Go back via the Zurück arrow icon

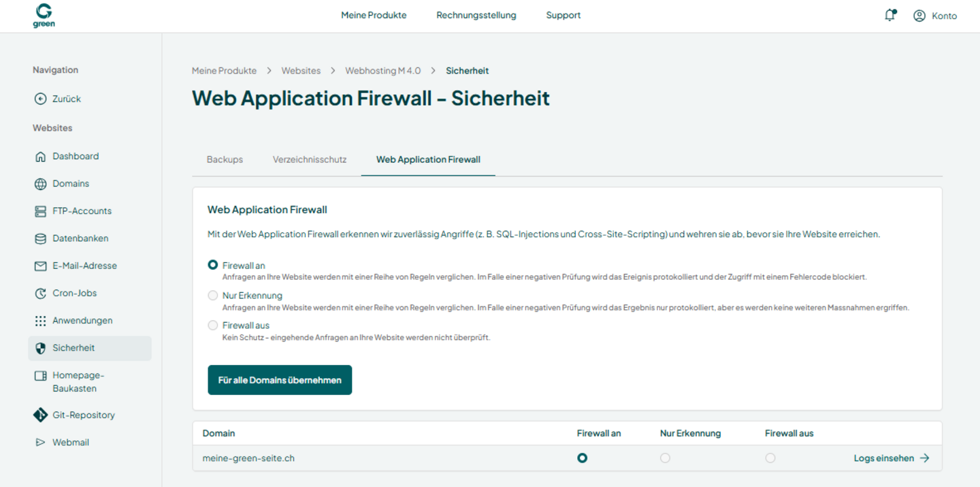coord(40,99)
